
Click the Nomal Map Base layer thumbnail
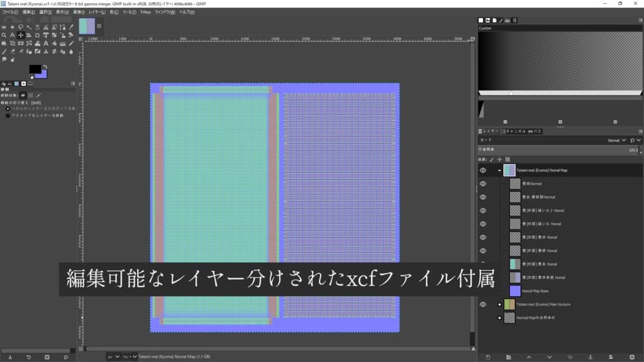pyautogui.click(x=515, y=290)
